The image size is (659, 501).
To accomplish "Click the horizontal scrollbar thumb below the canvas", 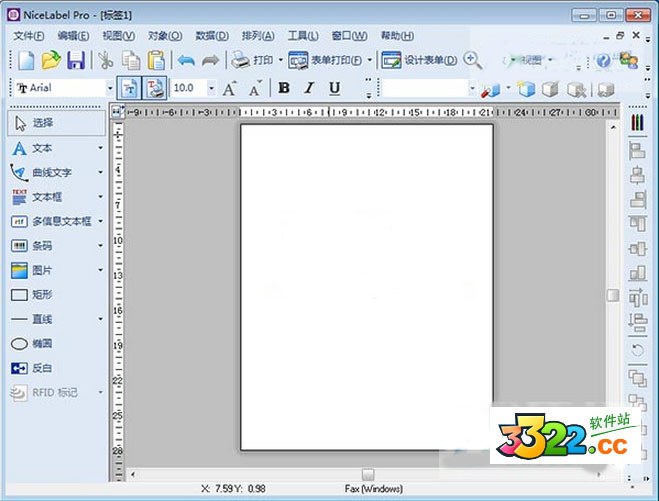I will [368, 474].
